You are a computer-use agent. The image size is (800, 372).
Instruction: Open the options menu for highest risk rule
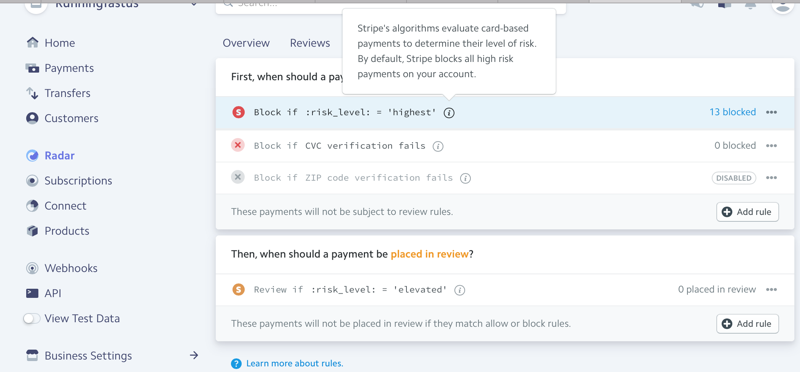(771, 112)
